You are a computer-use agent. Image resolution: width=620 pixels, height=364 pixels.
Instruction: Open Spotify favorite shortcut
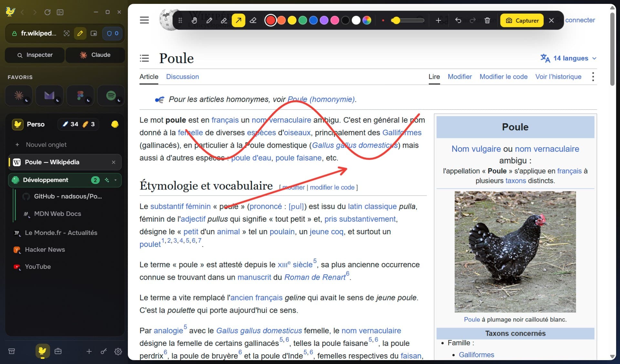click(111, 96)
